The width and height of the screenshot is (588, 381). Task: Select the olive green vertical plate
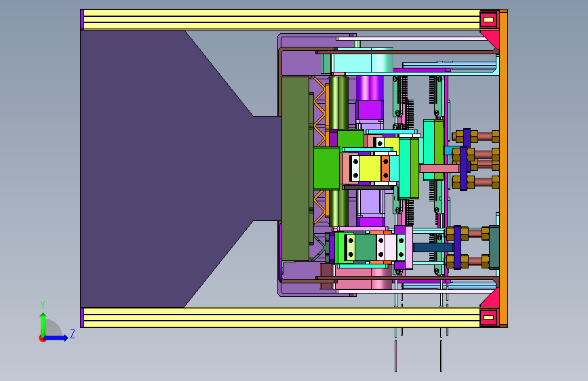point(296,169)
